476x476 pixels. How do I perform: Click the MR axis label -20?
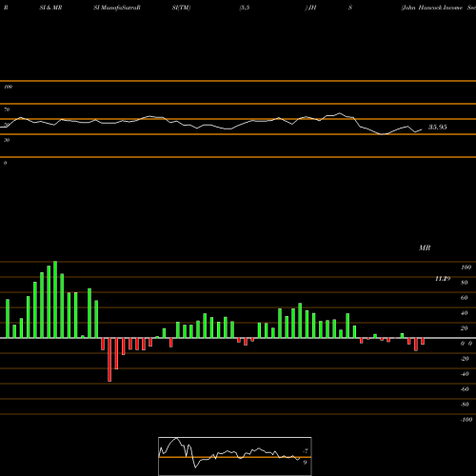465,359
